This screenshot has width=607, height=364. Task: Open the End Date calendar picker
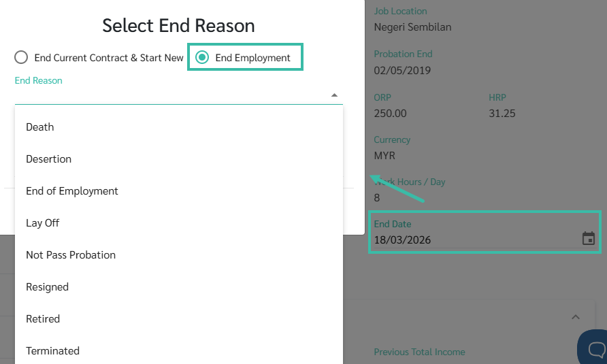pos(589,239)
